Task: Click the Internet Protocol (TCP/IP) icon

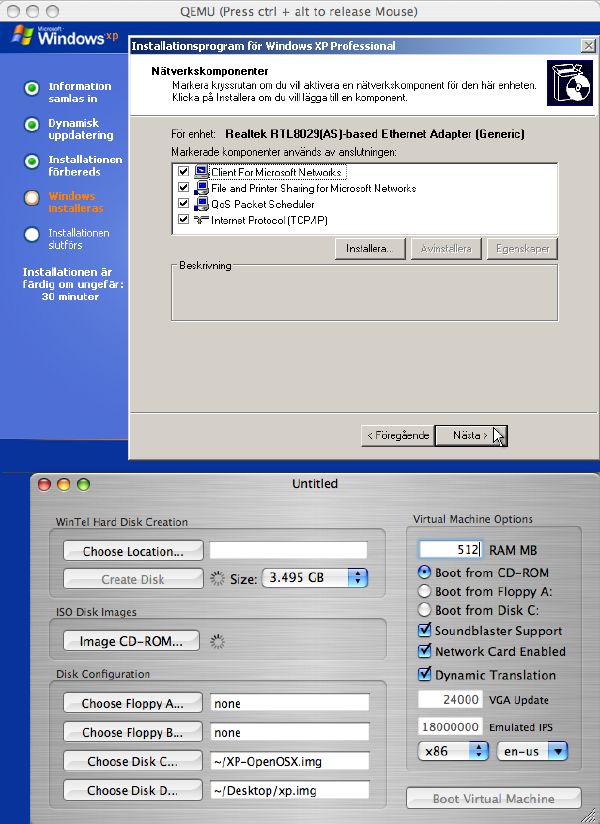Action: (x=201, y=220)
